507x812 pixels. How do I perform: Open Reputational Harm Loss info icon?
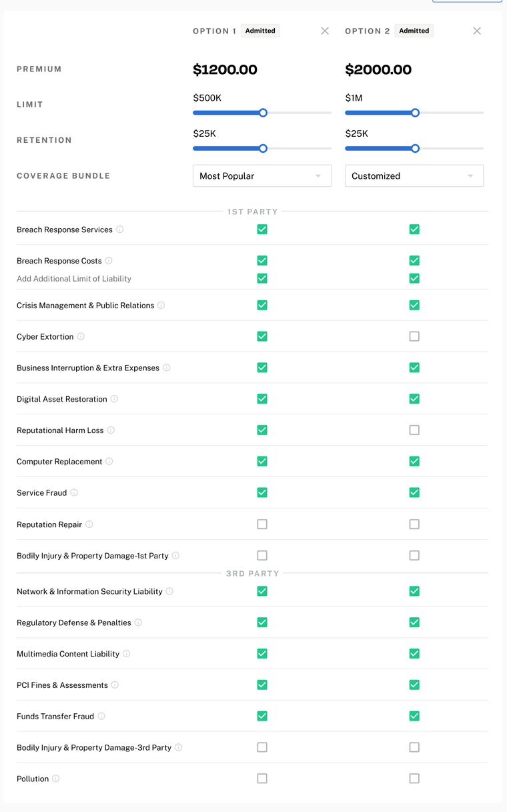(x=111, y=430)
